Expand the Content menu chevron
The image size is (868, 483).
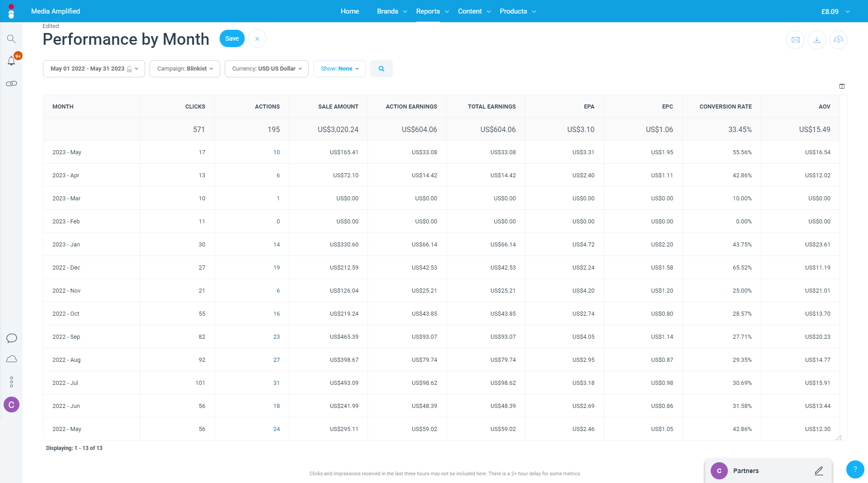click(489, 12)
